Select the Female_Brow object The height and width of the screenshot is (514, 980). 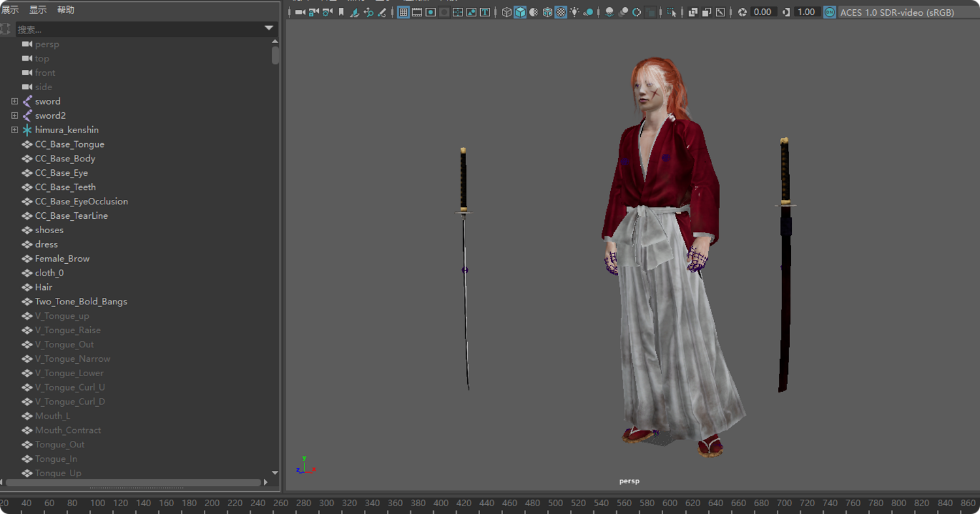click(x=62, y=259)
